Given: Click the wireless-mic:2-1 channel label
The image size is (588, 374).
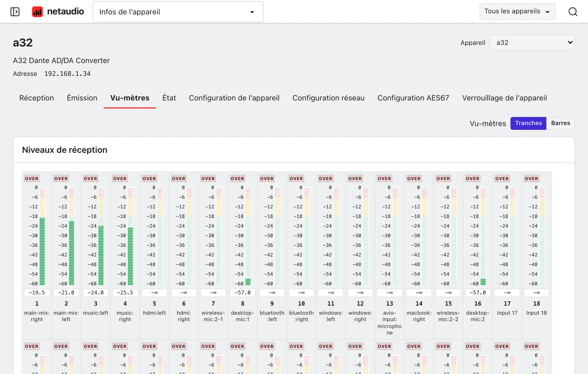Looking at the screenshot, I should point(213,316).
